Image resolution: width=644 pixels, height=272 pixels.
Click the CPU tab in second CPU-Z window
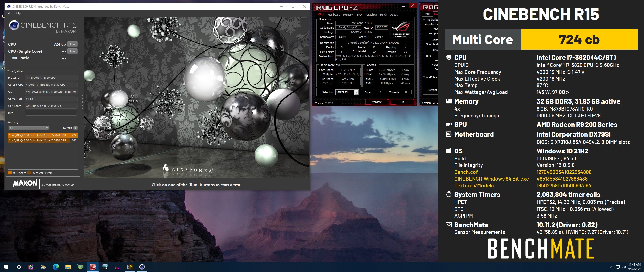pos(427,15)
